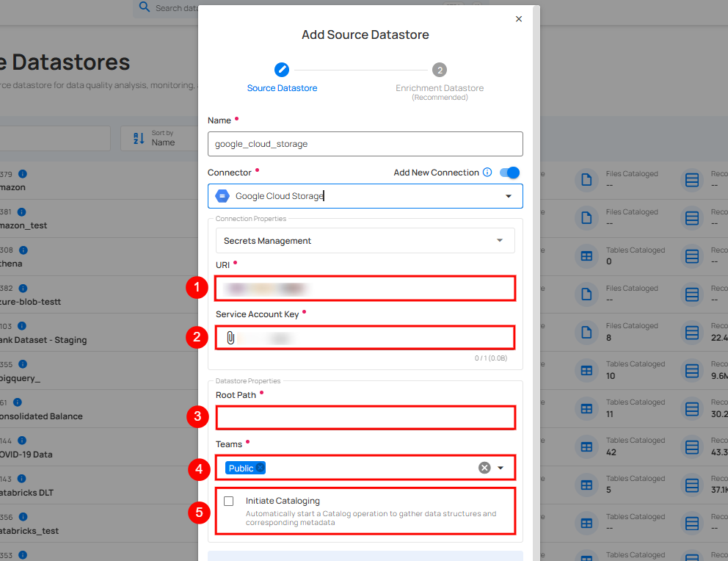Enable the Initiate Cataloging checkbox
728x561 pixels.
[x=228, y=500]
